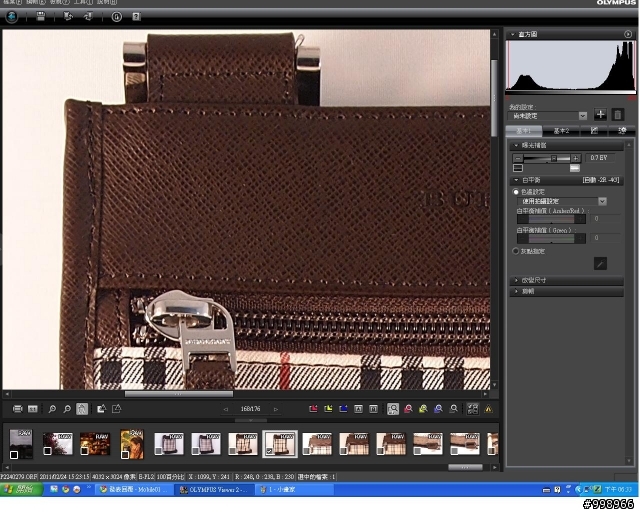Click the yellow-green magnifier filter icon
Image resolution: width=640 pixels, height=512 pixels.
pos(423,409)
